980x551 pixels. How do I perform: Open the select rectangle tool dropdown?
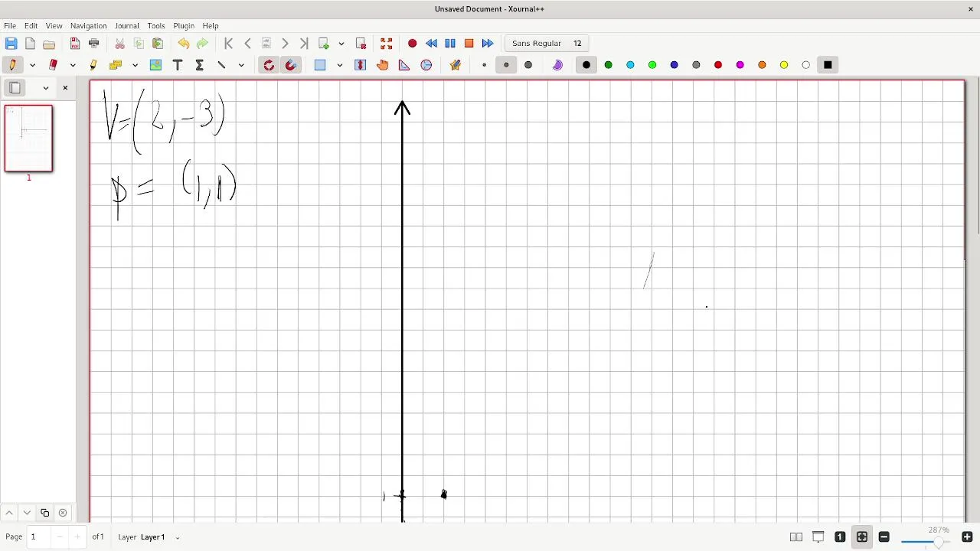(339, 65)
